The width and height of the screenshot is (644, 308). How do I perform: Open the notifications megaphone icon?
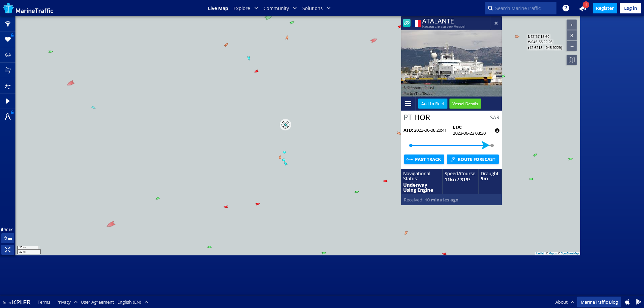583,8
